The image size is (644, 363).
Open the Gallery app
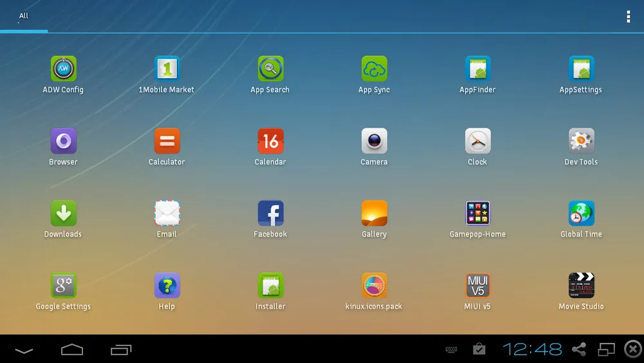point(374,213)
